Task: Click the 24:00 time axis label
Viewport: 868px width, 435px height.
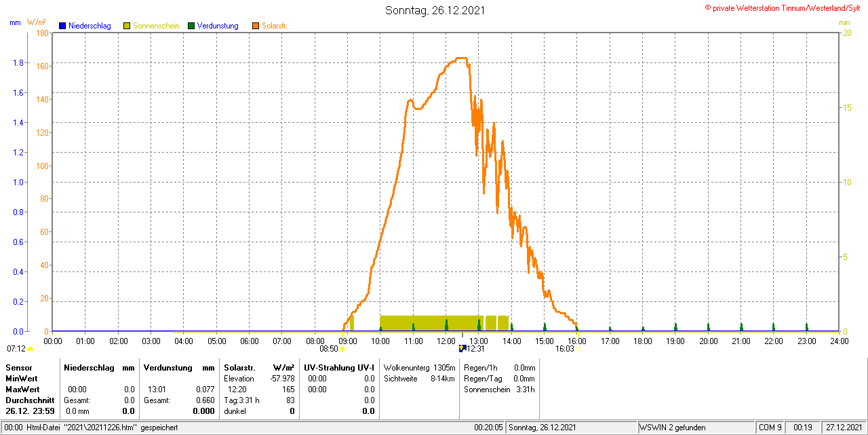Action: [840, 341]
